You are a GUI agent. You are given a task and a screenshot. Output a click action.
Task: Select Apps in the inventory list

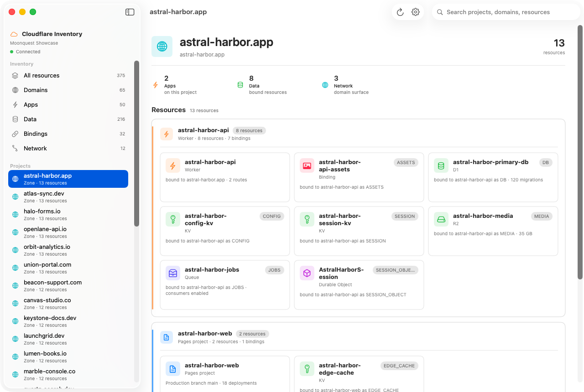tap(68, 105)
